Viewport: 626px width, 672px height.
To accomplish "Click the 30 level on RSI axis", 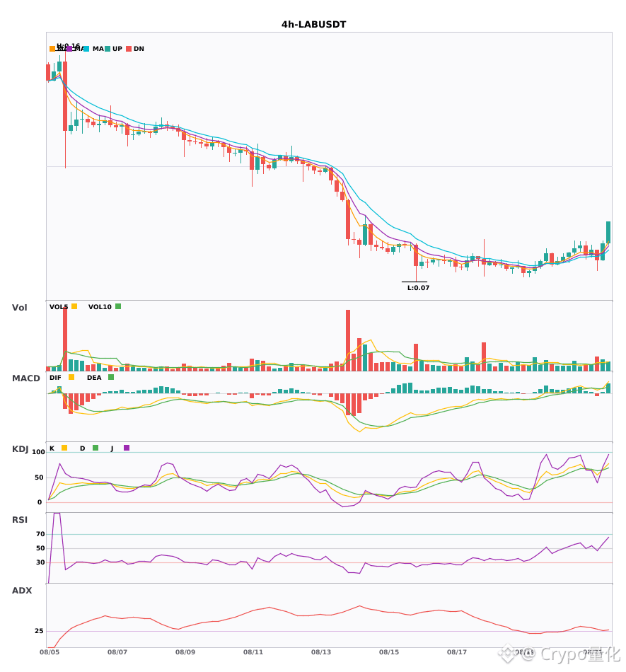I will [x=40, y=562].
